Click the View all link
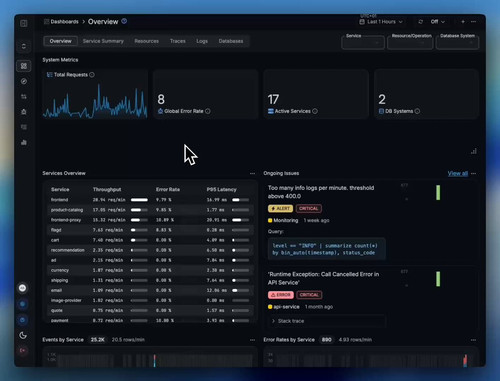The width and height of the screenshot is (500, 381). (458, 173)
